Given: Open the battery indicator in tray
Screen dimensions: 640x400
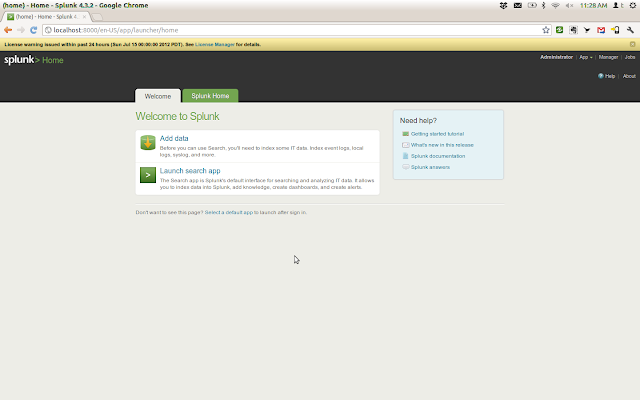Looking at the screenshot, I should (x=532, y=5).
